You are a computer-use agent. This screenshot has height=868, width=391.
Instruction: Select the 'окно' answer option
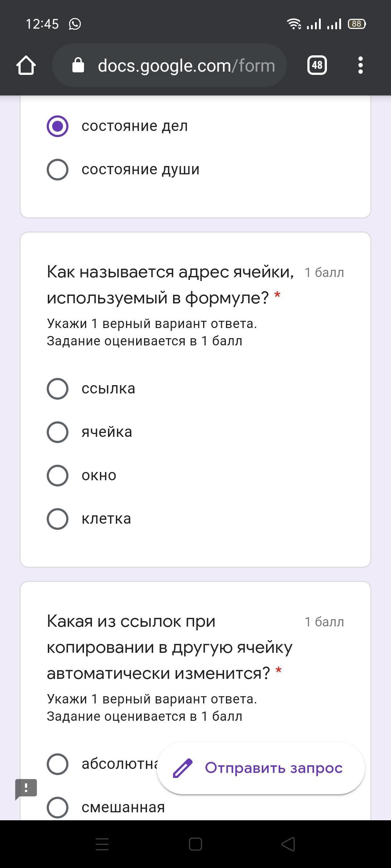(58, 476)
